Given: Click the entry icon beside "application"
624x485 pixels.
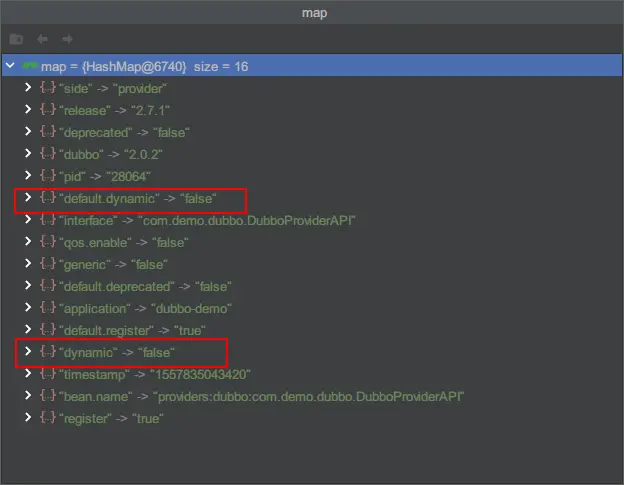Looking at the screenshot, I should click(x=48, y=308).
